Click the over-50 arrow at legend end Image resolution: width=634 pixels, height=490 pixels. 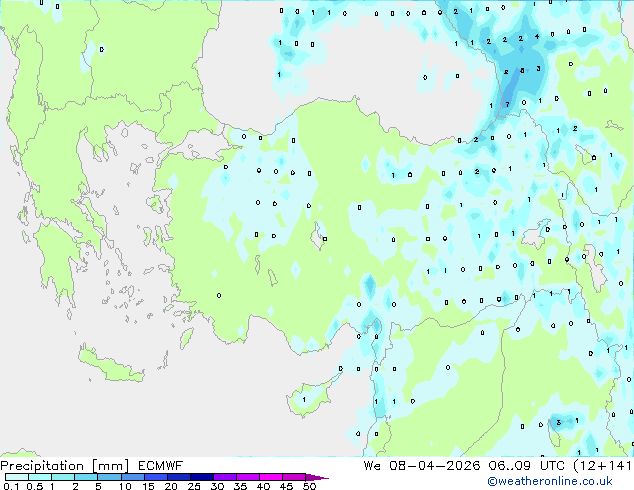[x=317, y=477]
